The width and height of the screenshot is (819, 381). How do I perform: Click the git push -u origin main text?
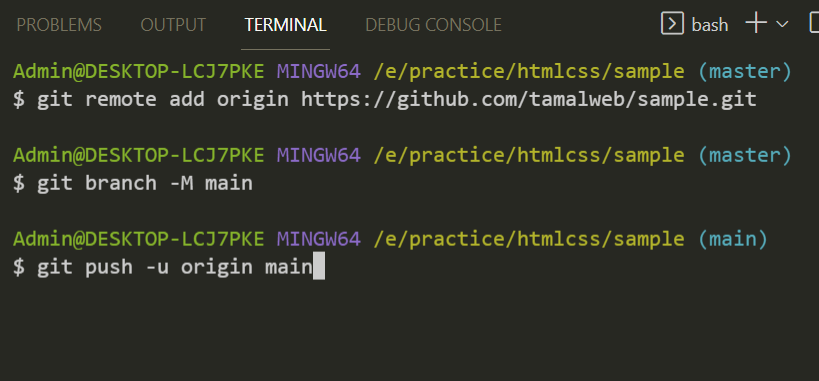[x=174, y=267]
